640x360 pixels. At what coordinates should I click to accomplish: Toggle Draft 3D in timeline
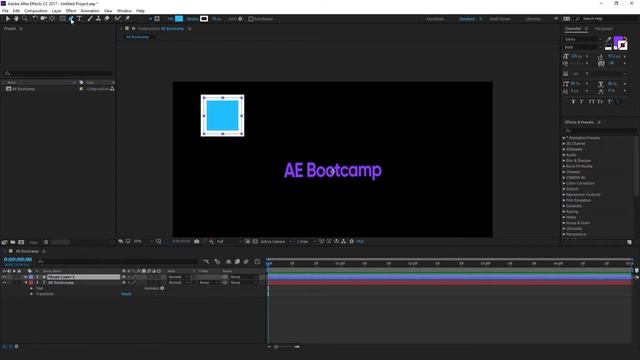tap(217, 261)
